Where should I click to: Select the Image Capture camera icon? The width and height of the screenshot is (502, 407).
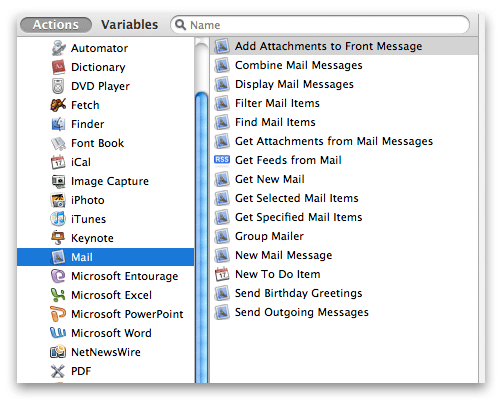tap(58, 181)
